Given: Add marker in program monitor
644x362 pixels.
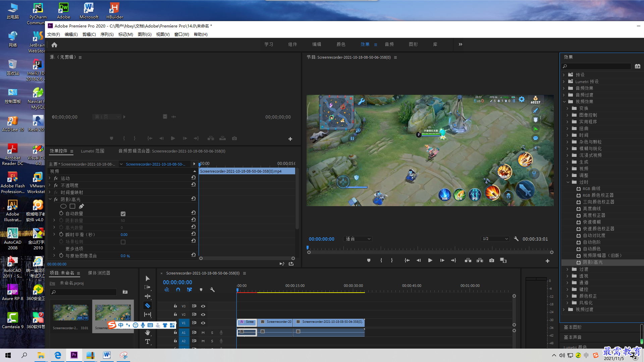Looking at the screenshot, I should (x=369, y=260).
